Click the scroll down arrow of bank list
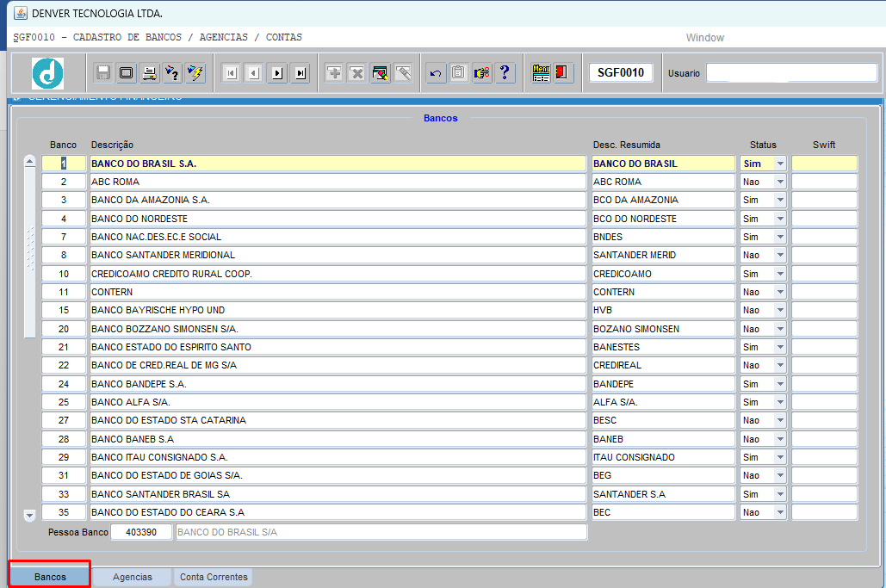Viewport: 886px width, 588px height. pos(29,515)
